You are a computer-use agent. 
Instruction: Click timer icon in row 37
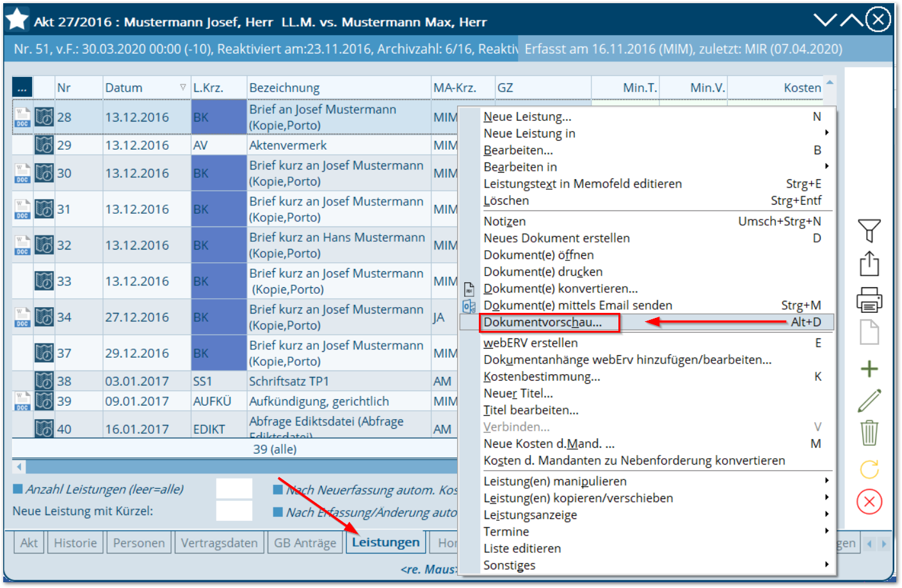(44, 353)
